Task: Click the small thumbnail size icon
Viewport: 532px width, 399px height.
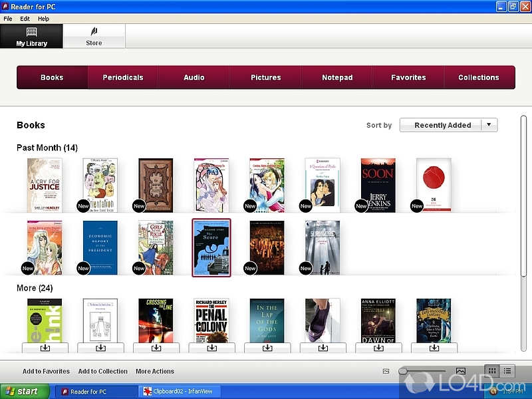Action: click(386, 371)
